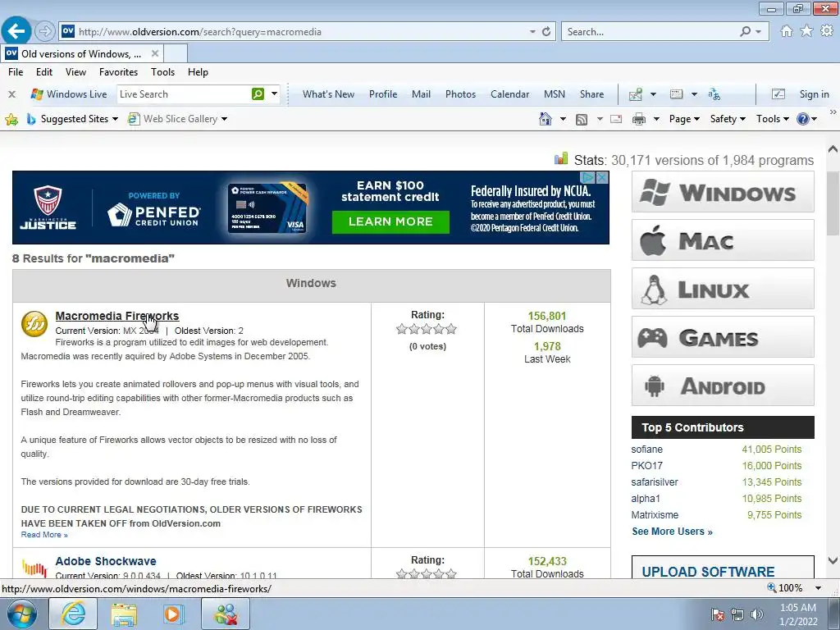The width and height of the screenshot is (840, 630).
Task: Click the magnifier icon in browser search box
Action: (745, 32)
